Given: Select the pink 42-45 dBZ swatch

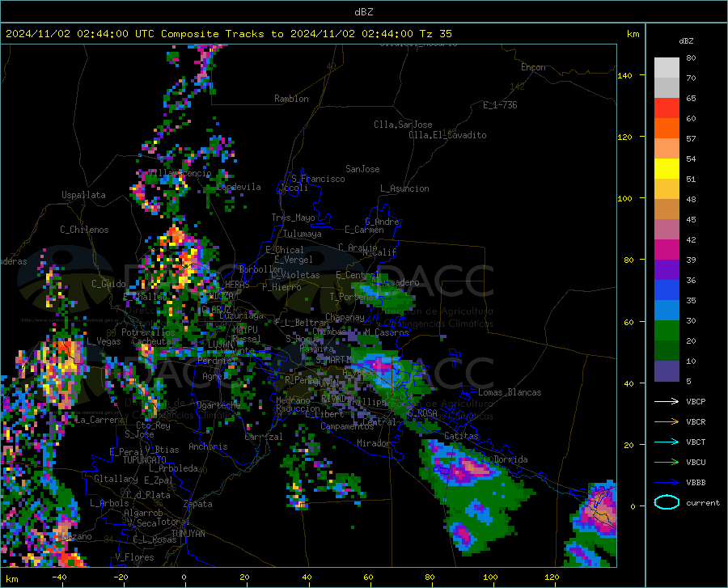Looking at the screenshot, I should pos(667,230).
